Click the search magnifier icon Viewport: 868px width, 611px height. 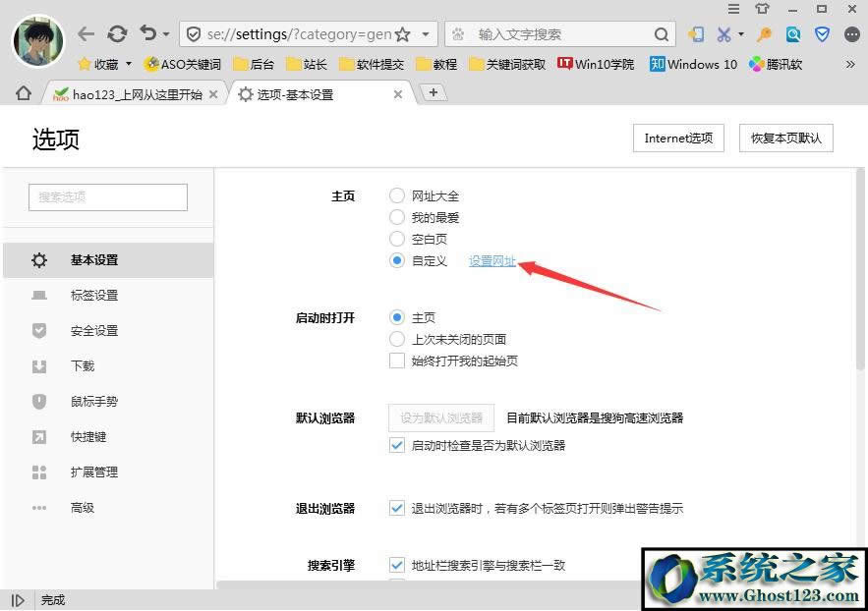tap(663, 34)
